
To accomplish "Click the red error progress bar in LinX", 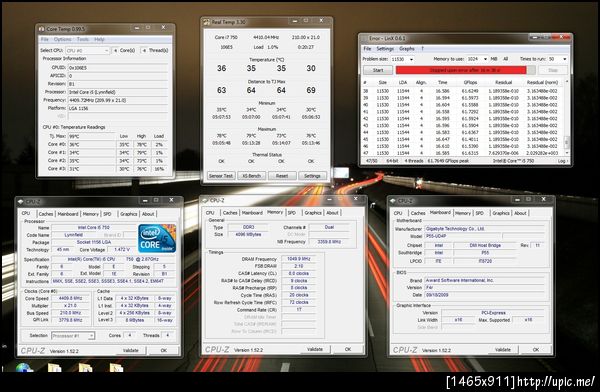I will click(461, 70).
